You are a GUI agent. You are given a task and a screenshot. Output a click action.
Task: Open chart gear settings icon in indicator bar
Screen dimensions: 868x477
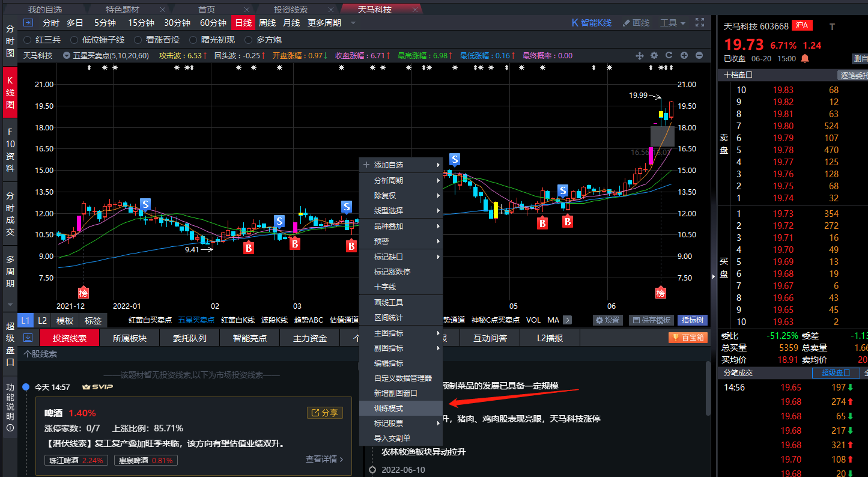tap(654, 55)
